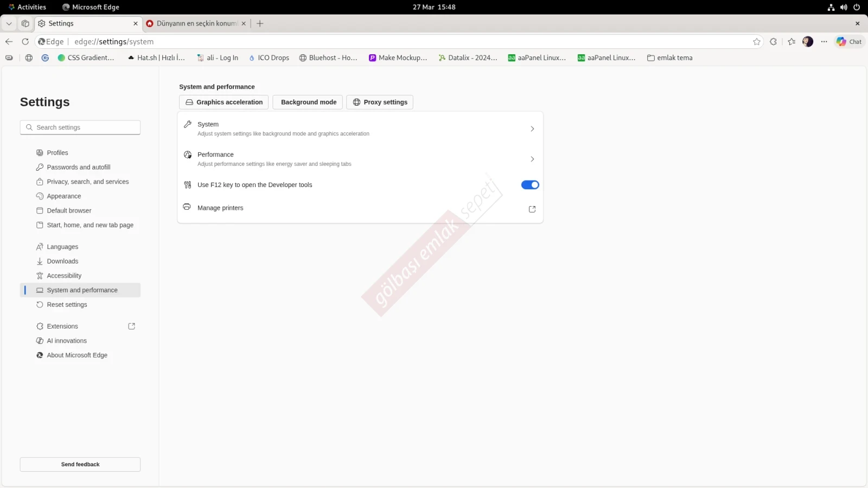Expand the System settings chevron
The height and width of the screenshot is (488, 868).
pyautogui.click(x=532, y=129)
